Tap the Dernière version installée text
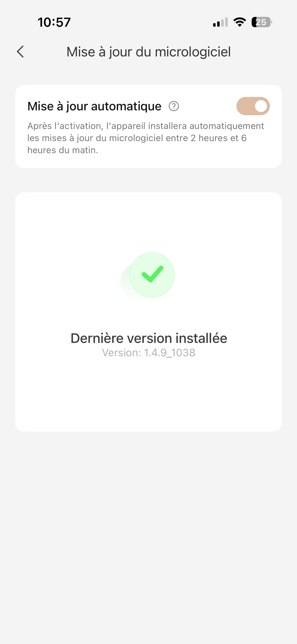 (x=149, y=338)
